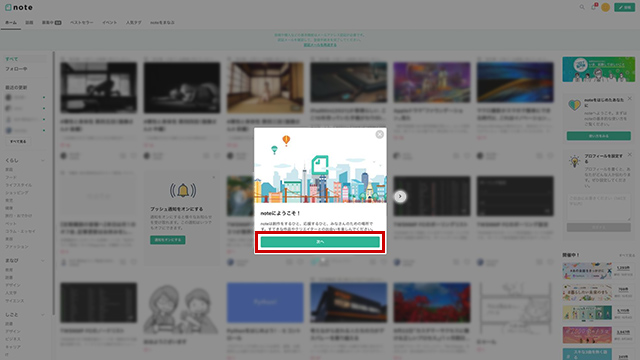Click the bell icon on push notification card

pos(183,190)
